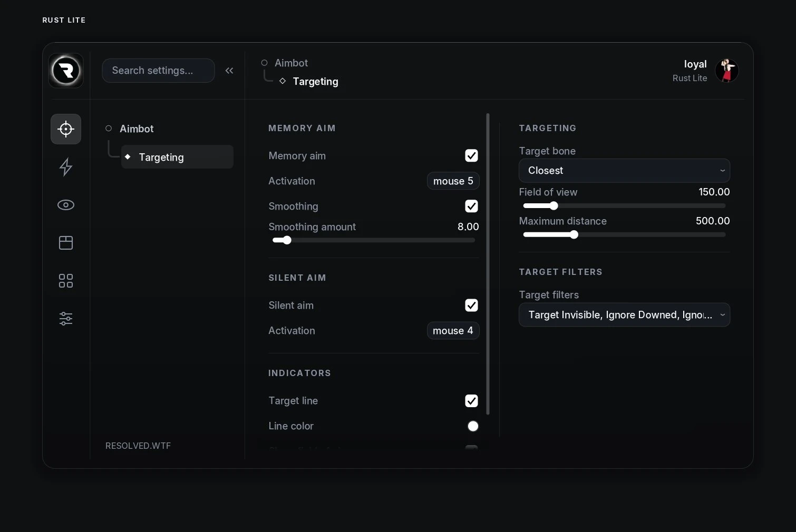Collapse the sidebar with double-chevron icon
Viewport: 796px width, 532px height.
coord(229,71)
